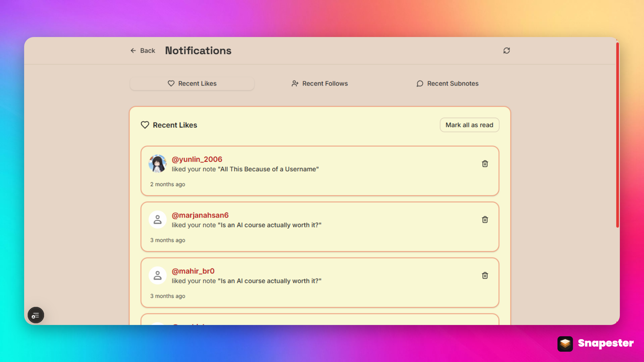Open the @yunlin_2006 profile link
This screenshot has width=644, height=362.
click(x=197, y=159)
